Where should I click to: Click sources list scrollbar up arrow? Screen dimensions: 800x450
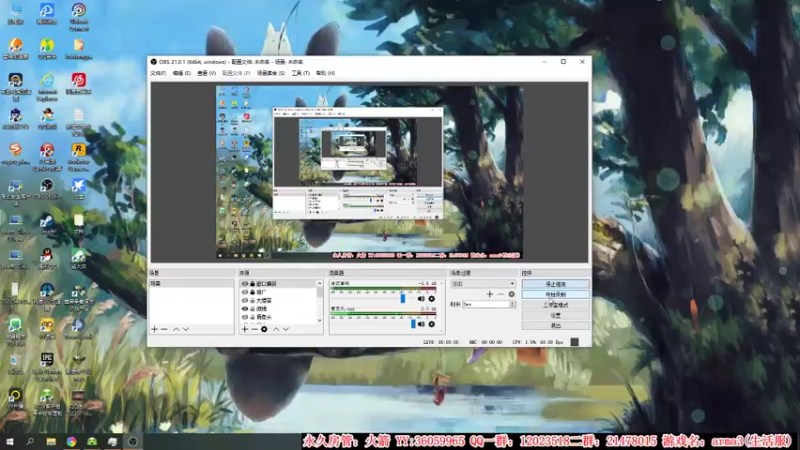click(x=320, y=283)
